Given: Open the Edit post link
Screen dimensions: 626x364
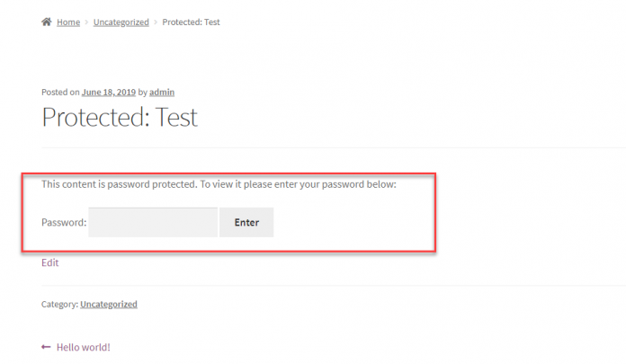Looking at the screenshot, I should [50, 262].
